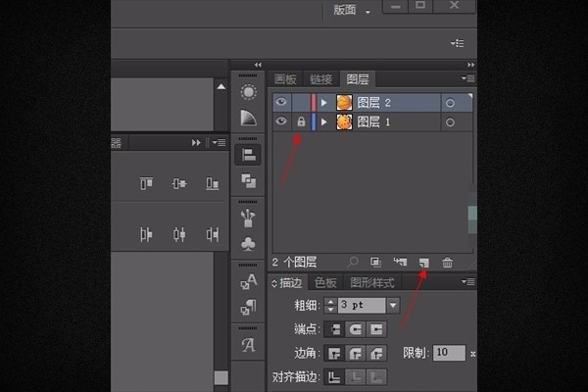The height and width of the screenshot is (392, 588).
Task: Switch to the 画板 tab
Action: click(x=285, y=79)
